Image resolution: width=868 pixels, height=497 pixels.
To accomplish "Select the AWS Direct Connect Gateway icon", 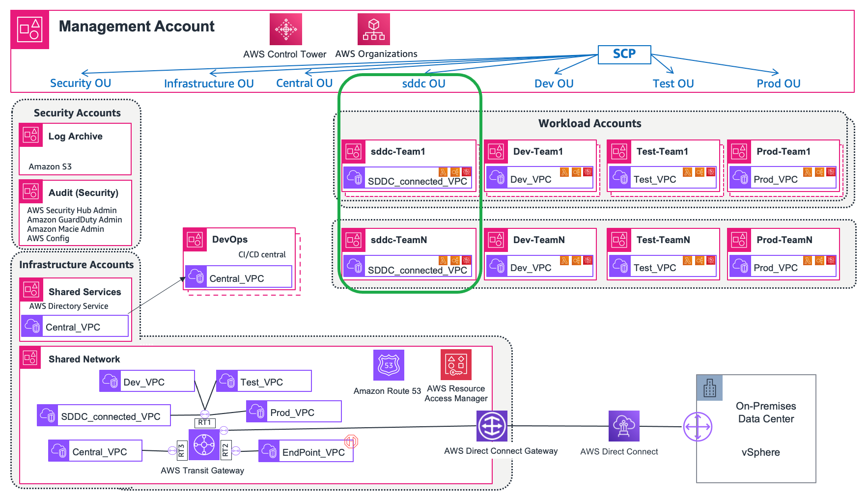I will [491, 427].
